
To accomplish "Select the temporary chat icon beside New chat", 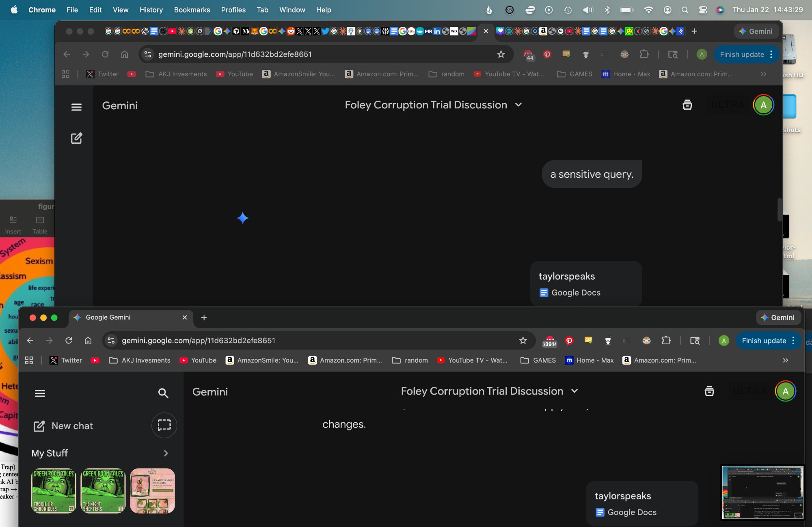I will [164, 425].
